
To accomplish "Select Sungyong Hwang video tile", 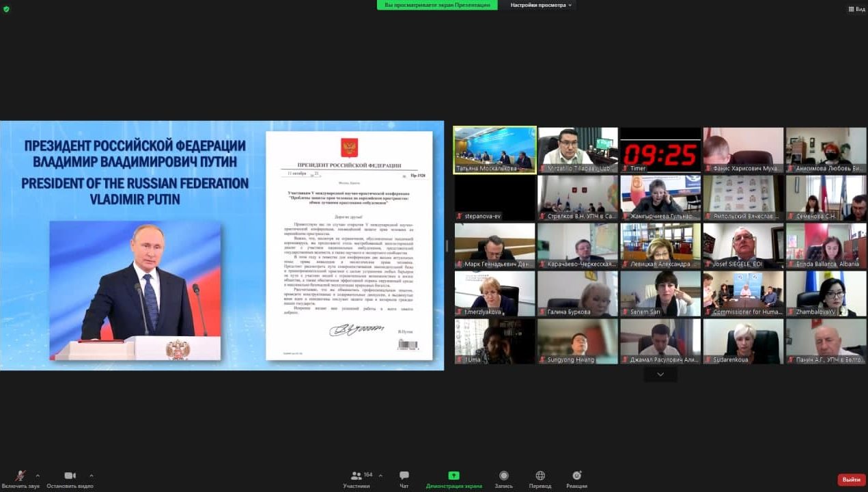I will point(578,341).
